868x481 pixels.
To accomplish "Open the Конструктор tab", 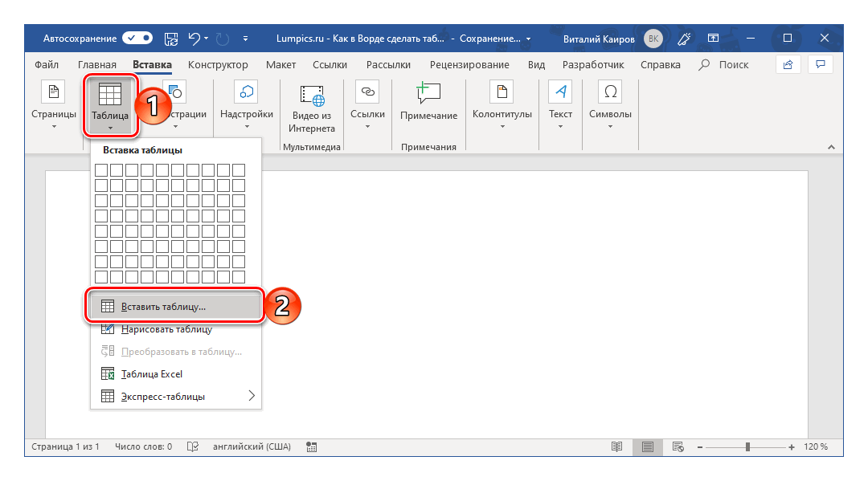I will (x=218, y=65).
